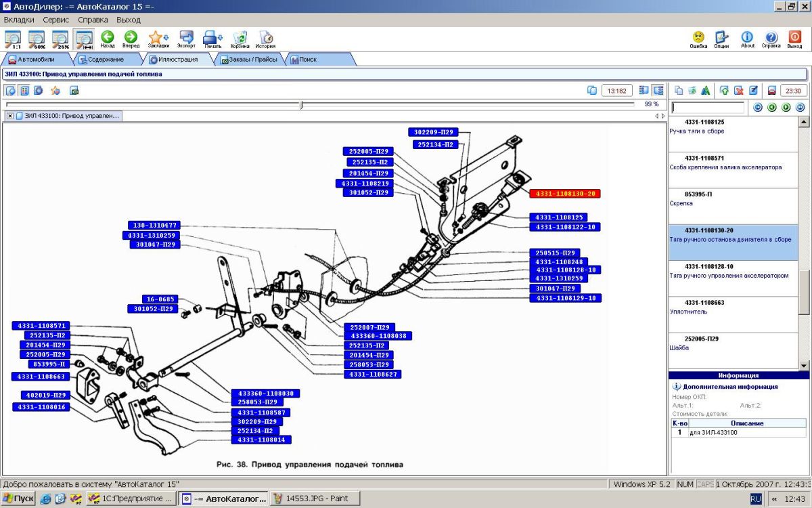Jump to first part in list
Viewport: 812px width, 508px height.
point(757,108)
